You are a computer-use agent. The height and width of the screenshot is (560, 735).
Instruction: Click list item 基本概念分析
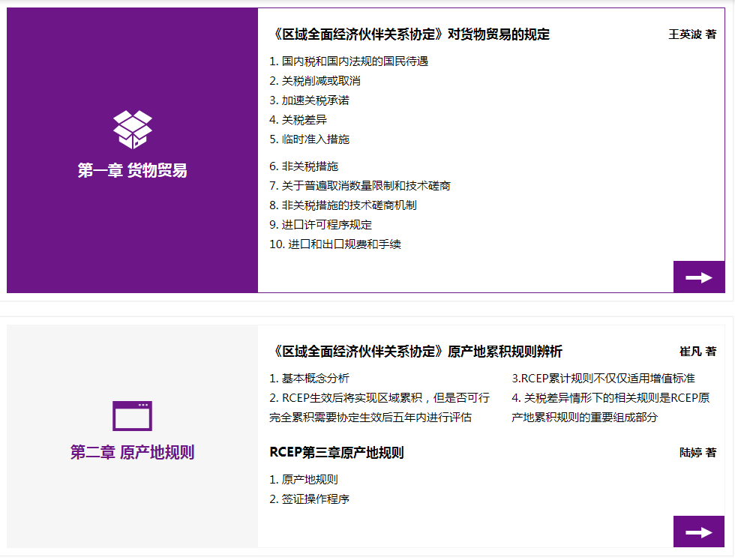coord(309,379)
